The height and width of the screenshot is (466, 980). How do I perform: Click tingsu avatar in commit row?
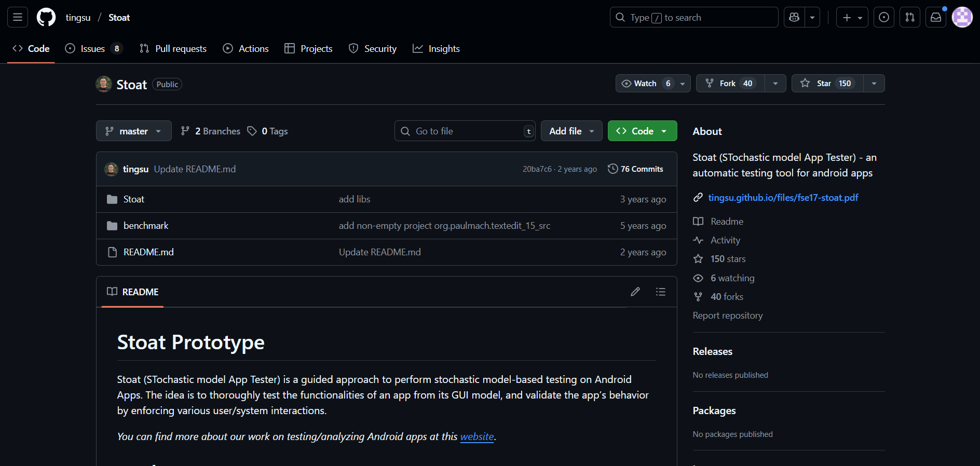click(111, 169)
